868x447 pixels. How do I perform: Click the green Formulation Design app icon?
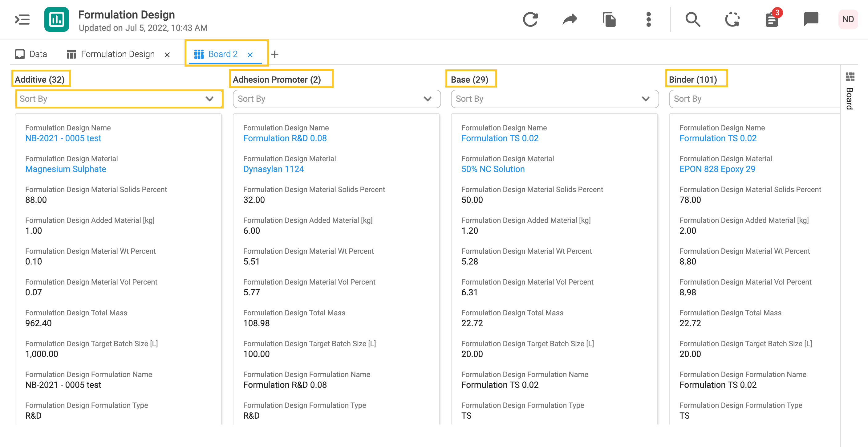(57, 19)
